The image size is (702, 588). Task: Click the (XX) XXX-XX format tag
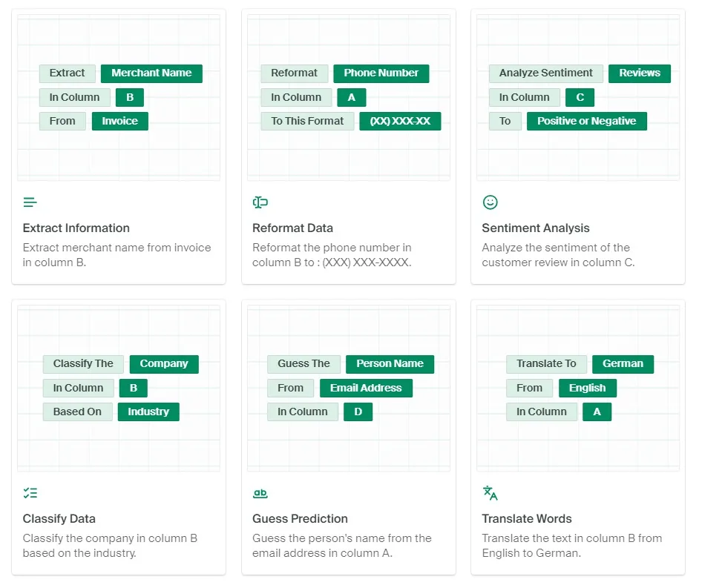pyautogui.click(x=400, y=122)
